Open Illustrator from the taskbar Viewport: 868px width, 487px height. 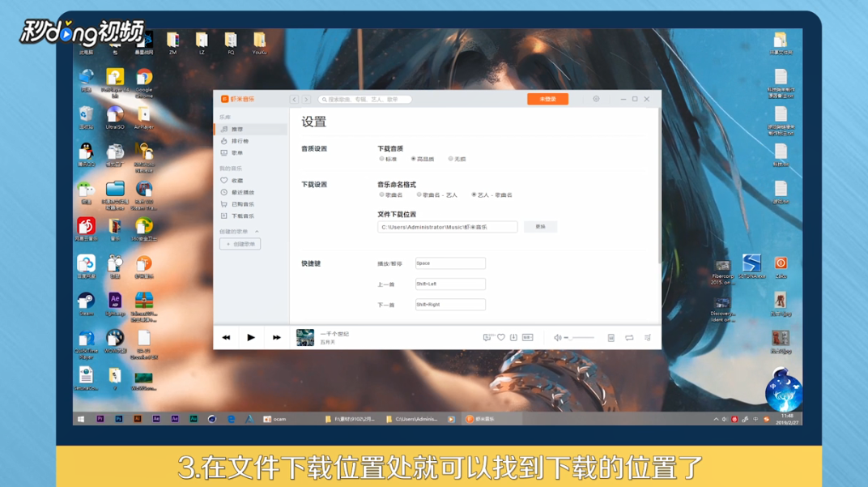138,420
